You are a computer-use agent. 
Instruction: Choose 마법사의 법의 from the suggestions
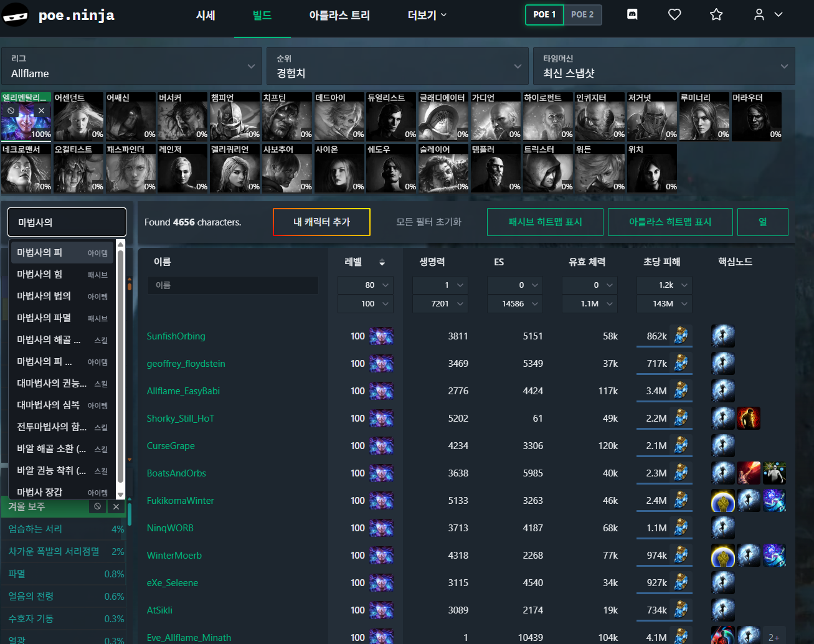tap(62, 296)
